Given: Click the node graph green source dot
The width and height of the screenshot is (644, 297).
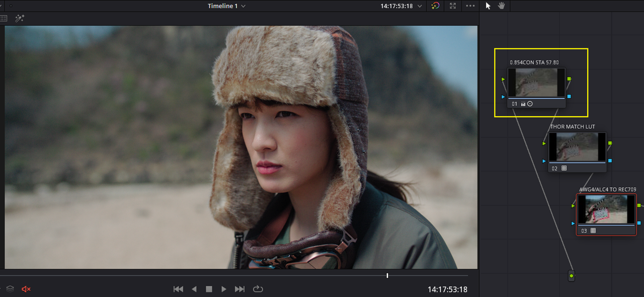Looking at the screenshot, I should (571, 276).
